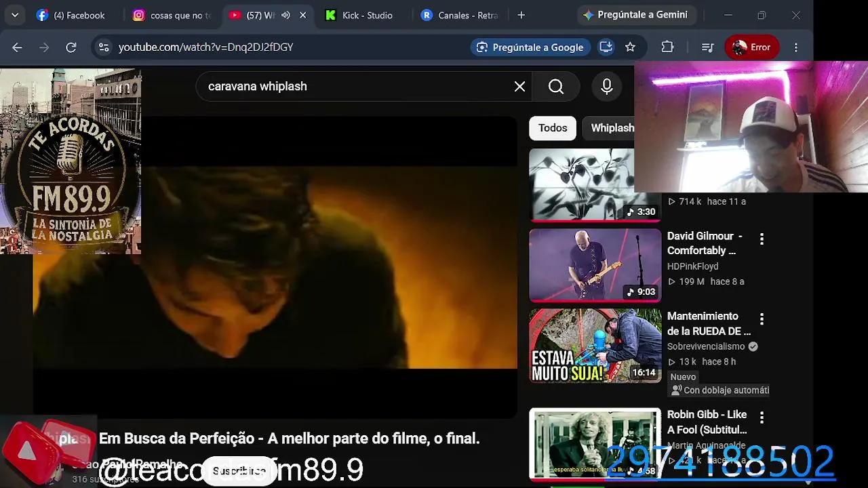Click the main video player to pause
868x488 pixels.
[275, 268]
